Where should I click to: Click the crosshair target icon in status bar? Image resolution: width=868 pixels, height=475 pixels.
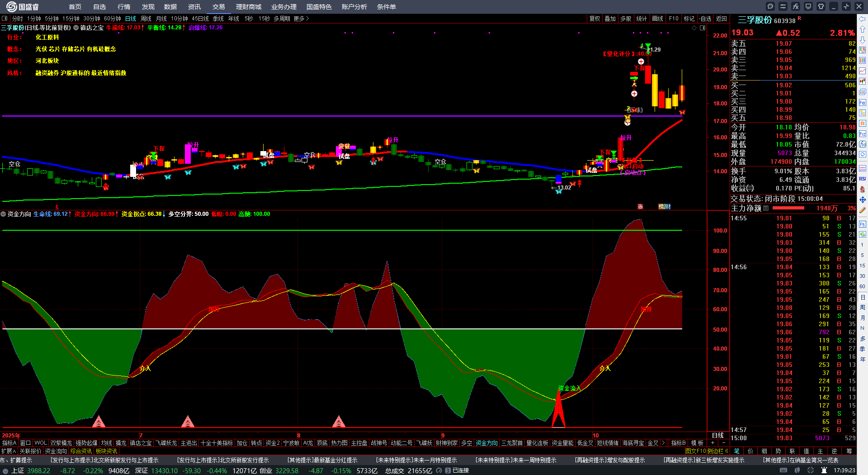click(811, 470)
